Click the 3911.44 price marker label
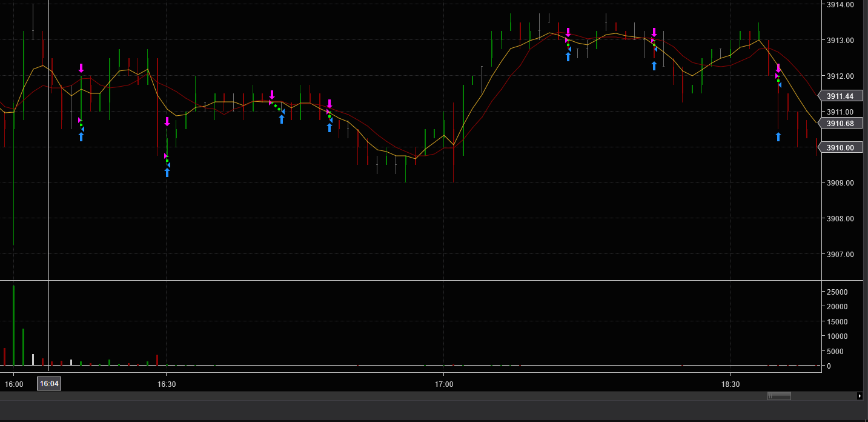This screenshot has width=868, height=422. [x=840, y=96]
